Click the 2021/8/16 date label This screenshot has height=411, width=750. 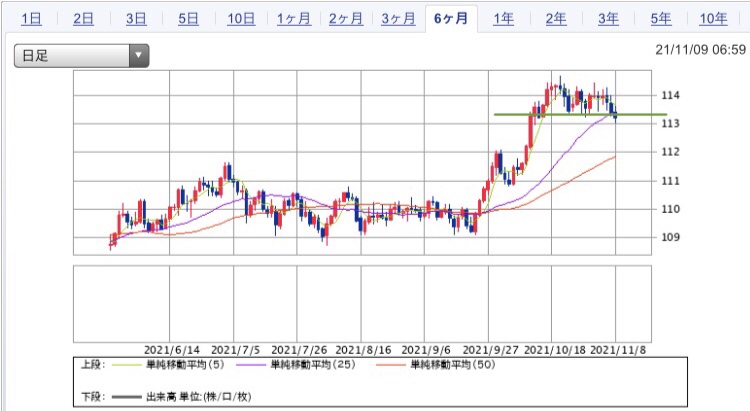(x=363, y=350)
